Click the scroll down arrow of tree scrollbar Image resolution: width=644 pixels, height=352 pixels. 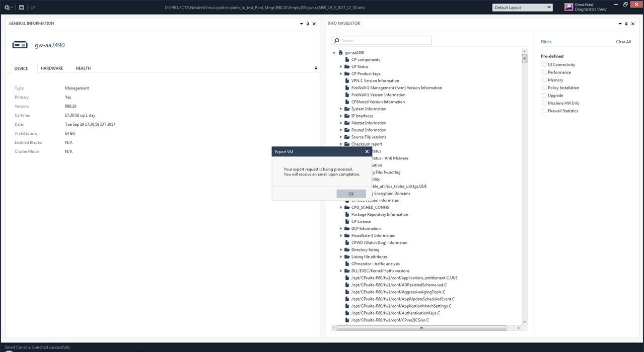coord(525,322)
